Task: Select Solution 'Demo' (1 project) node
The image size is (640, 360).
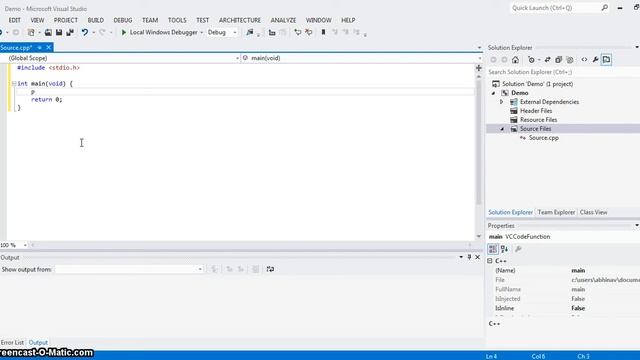Action: click(538, 84)
